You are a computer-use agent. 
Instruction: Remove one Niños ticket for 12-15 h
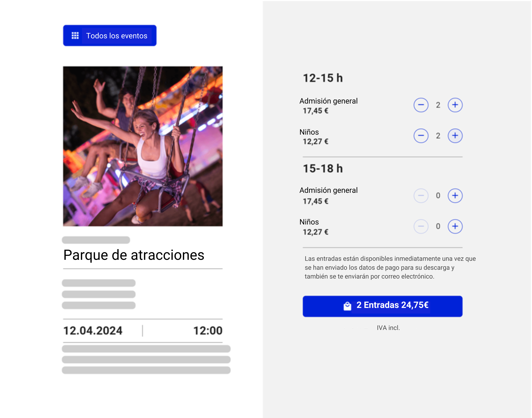421,136
